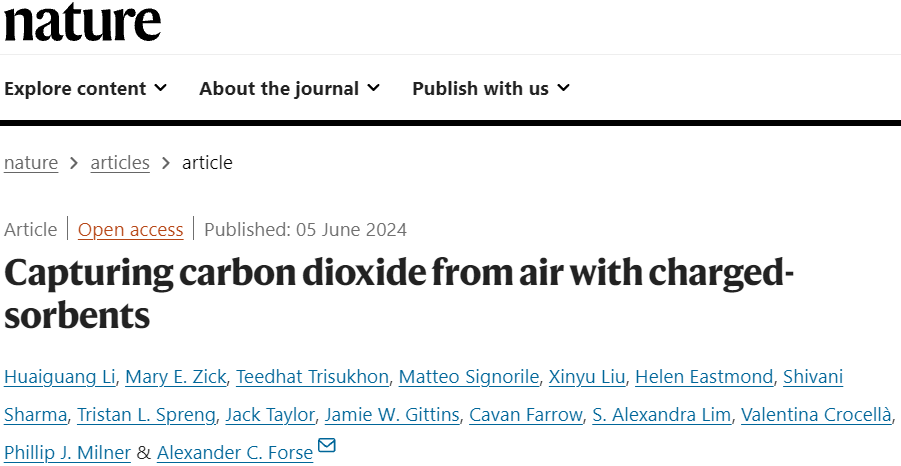Select author S. Alexandra Lim

(x=661, y=415)
